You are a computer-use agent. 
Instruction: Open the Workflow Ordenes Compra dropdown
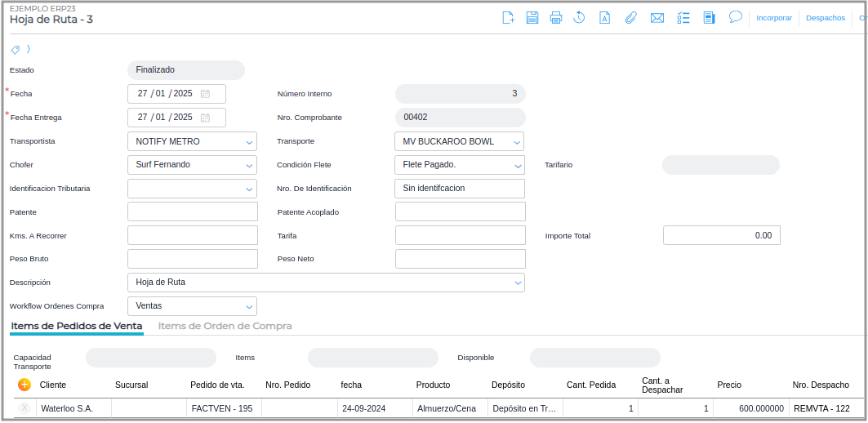[249, 306]
